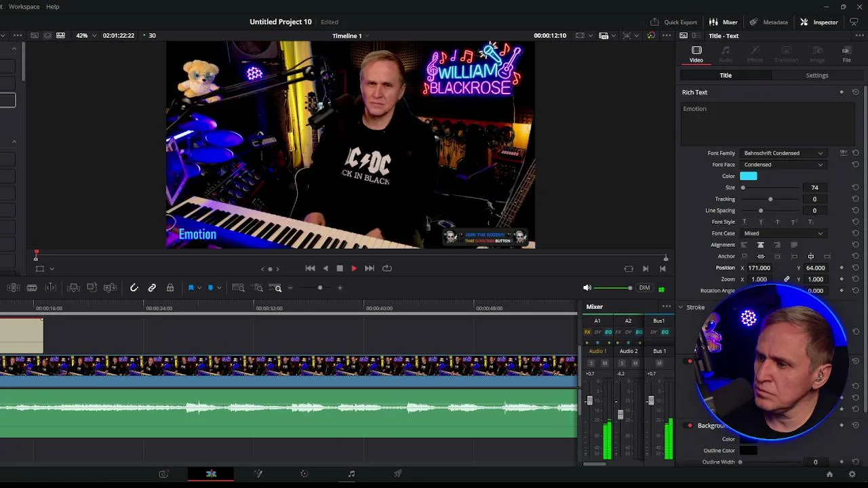Viewport: 868px width, 488px height.
Task: Mute the Bus 1 mixer channel
Action: point(659,363)
